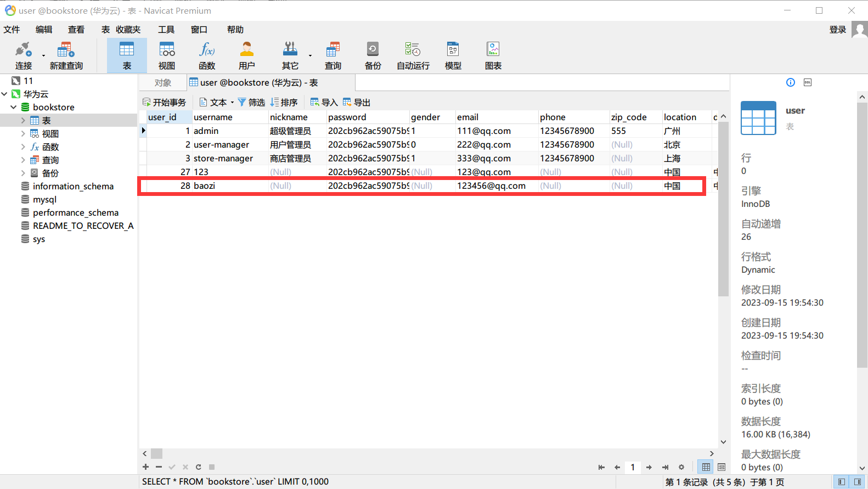Screen dimensions: 868x489
Task: Open the 文件 menu
Action: [x=12, y=30]
